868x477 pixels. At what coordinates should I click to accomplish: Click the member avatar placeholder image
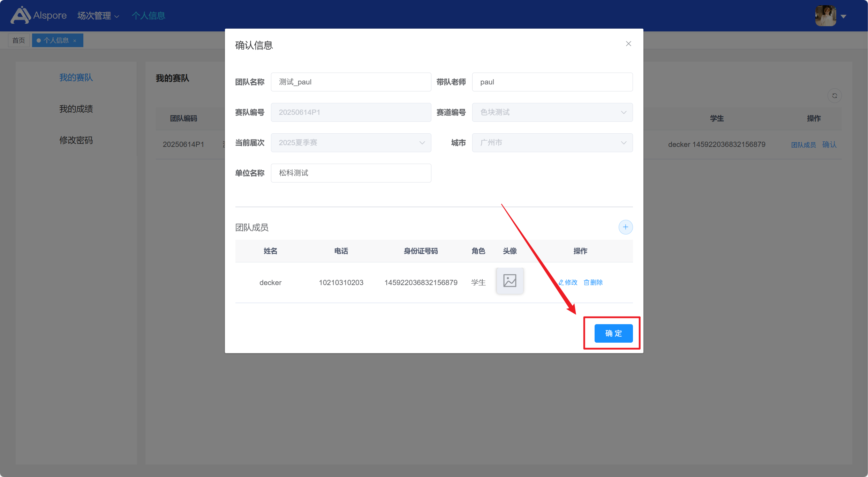[510, 281]
